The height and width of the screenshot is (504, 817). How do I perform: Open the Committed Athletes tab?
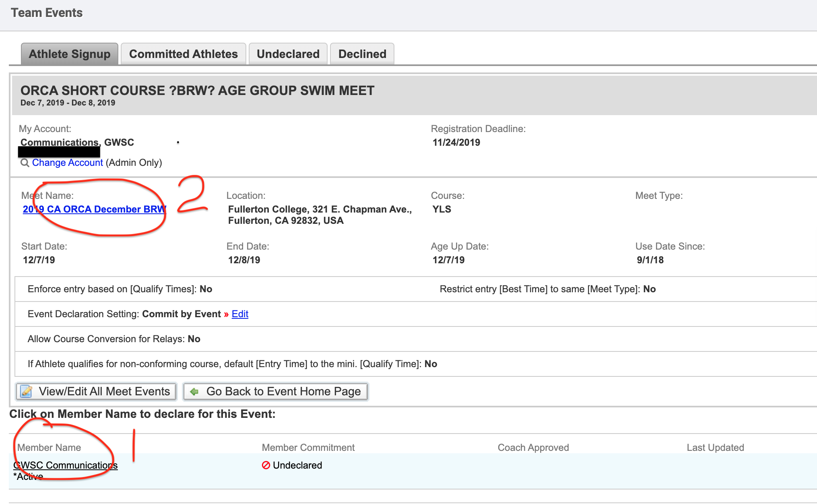tap(183, 54)
